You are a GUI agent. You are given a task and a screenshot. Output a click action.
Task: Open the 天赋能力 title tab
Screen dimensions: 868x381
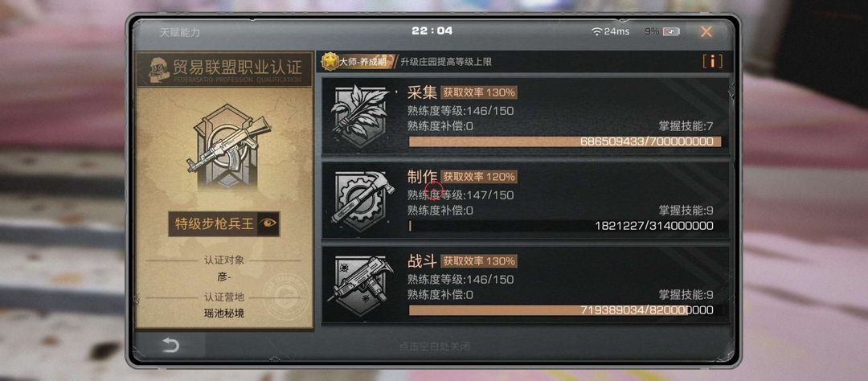pos(180,32)
